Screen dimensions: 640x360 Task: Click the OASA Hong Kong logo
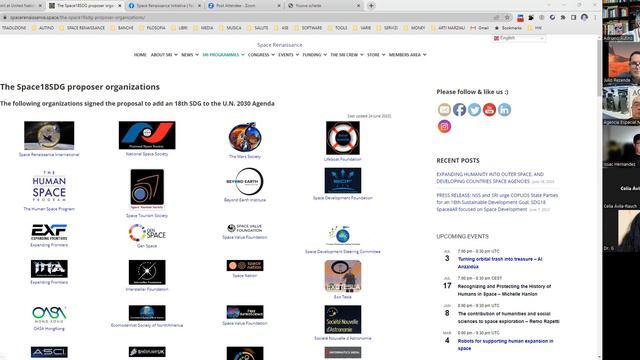click(49, 314)
